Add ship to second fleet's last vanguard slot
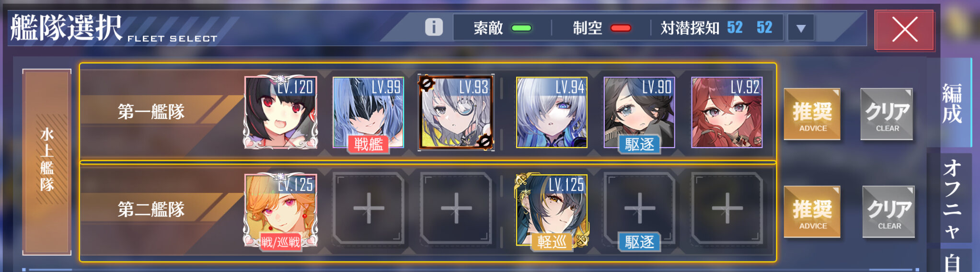 727,209
